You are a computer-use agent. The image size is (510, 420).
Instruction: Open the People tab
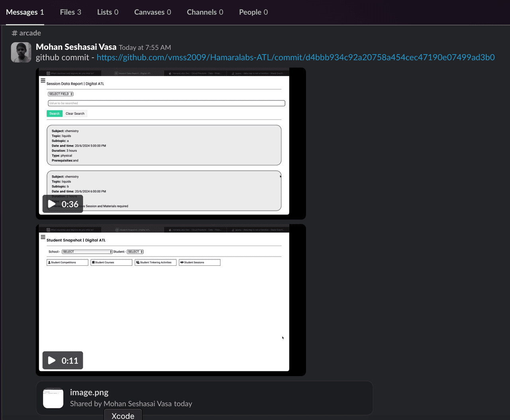pyautogui.click(x=253, y=12)
